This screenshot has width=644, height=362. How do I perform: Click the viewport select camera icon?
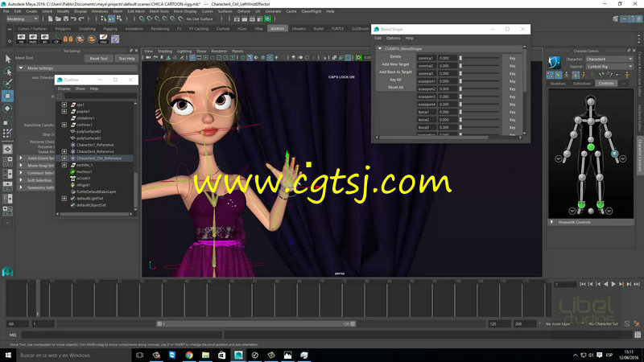[148, 57]
